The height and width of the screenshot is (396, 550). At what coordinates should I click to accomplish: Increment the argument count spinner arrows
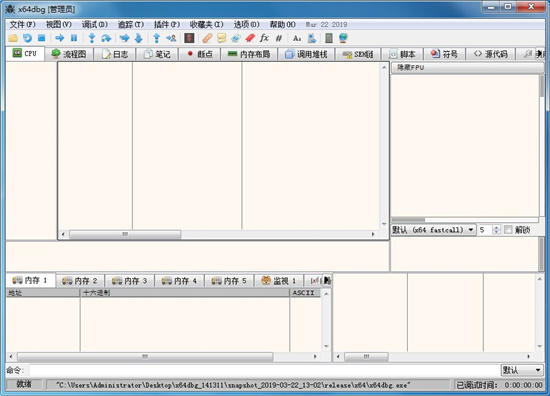click(x=496, y=228)
